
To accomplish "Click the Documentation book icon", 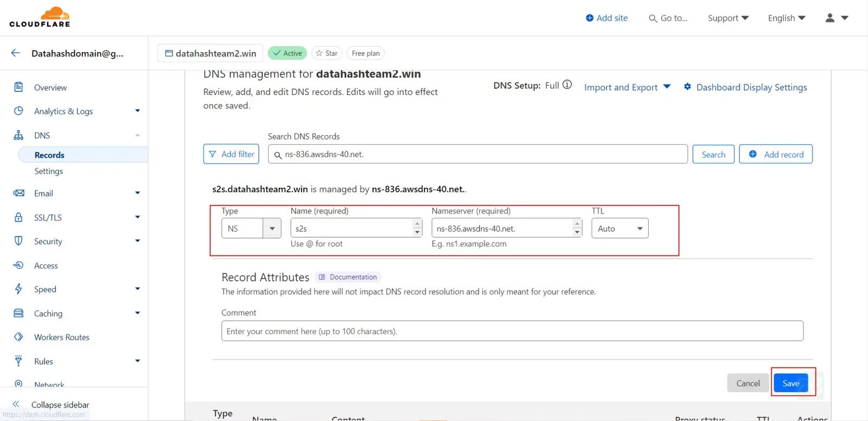I will 322,277.
